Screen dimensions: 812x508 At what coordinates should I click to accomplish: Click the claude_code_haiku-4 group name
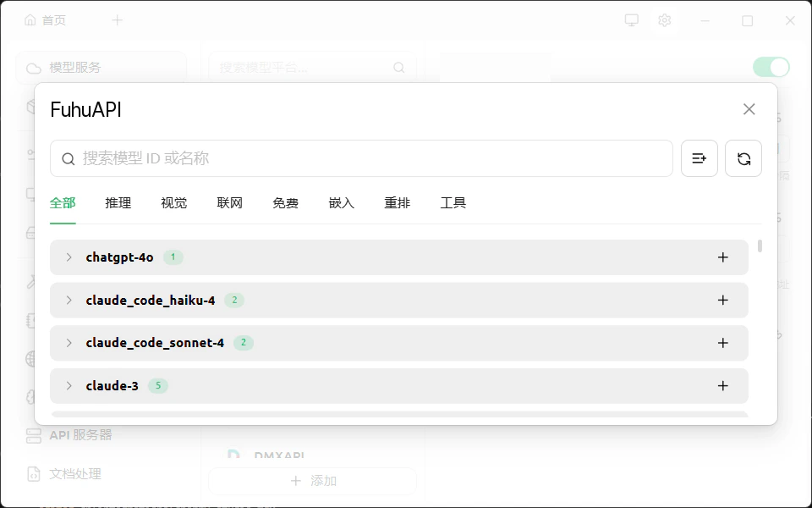(151, 300)
